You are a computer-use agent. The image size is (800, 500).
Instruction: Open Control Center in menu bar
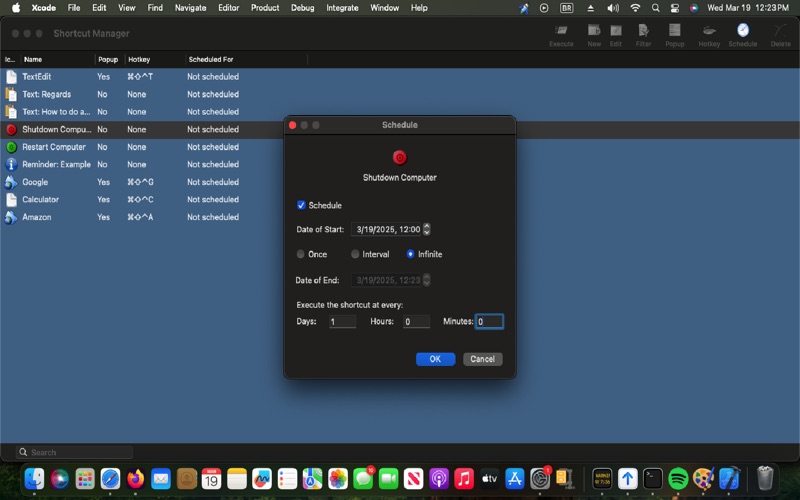point(674,8)
